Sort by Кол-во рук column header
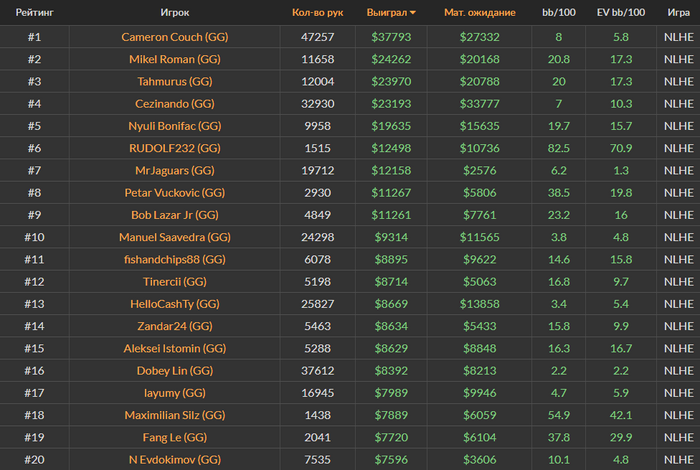Screen dimensions: 700x470 pyautogui.click(x=317, y=12)
